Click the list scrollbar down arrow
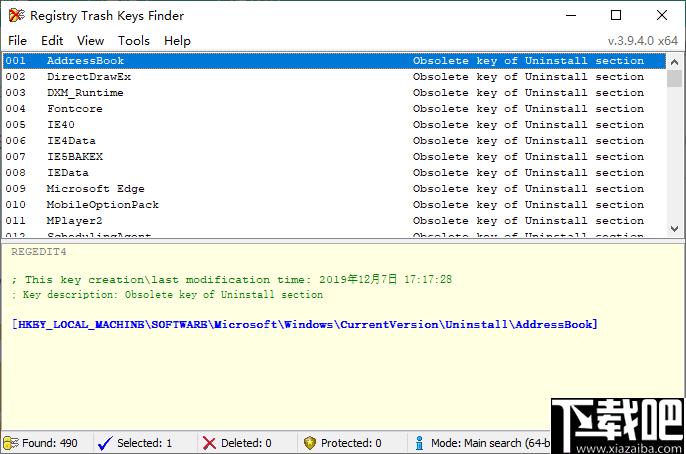 point(677,229)
